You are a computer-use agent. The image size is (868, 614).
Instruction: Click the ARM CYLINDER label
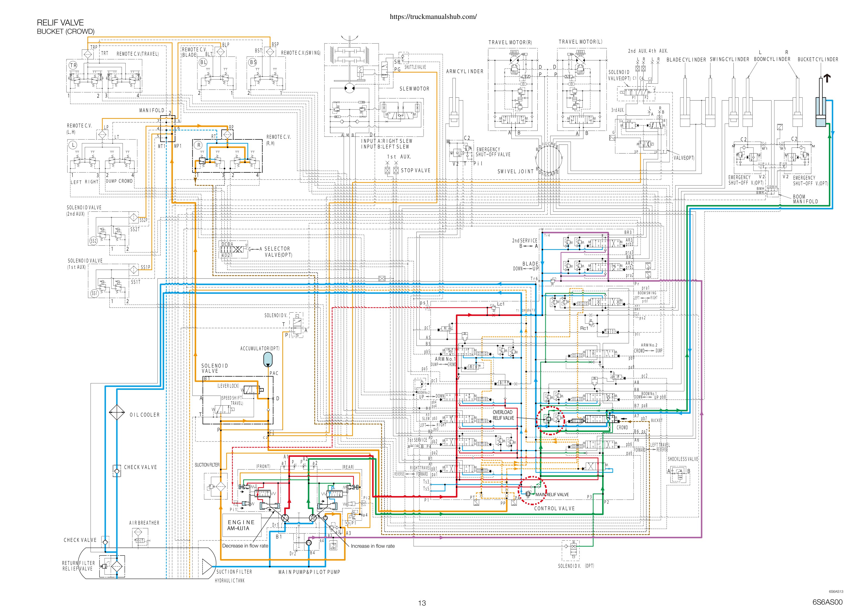[465, 71]
